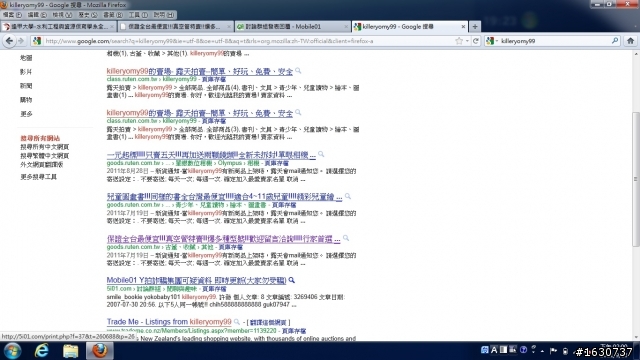Go forward with the Forward arrow button
Screen dimensions: 640x360
pos(21,41)
